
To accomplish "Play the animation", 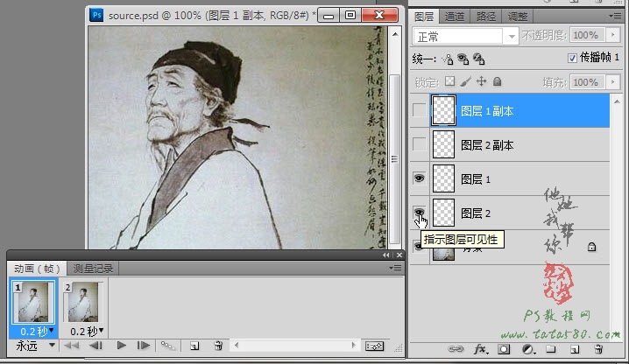I will point(121,345).
